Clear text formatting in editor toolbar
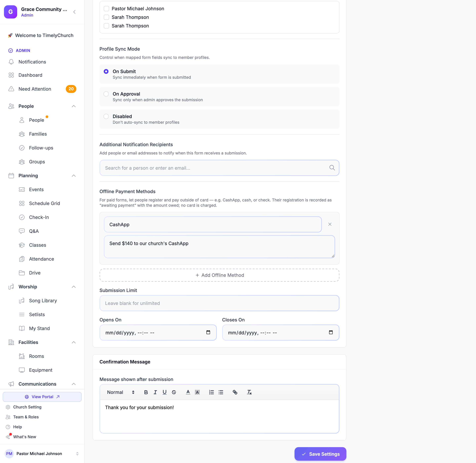476x463 pixels. [249, 392]
